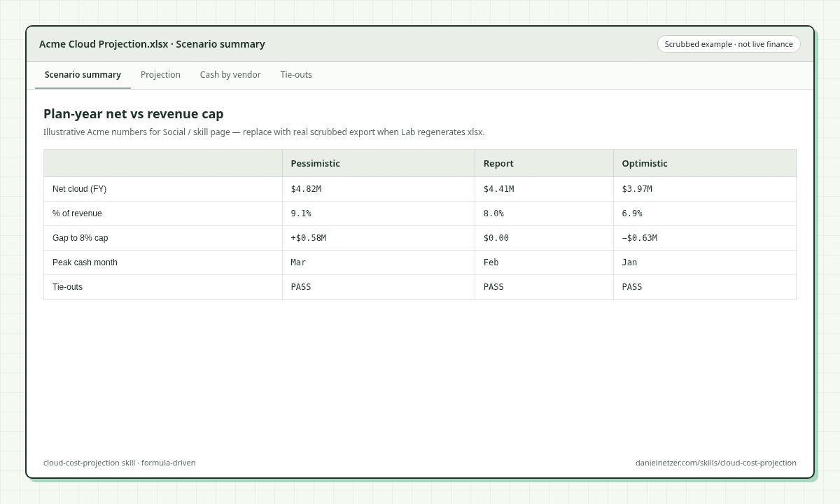Select the Optimistic column header
The image size is (840, 504).
click(x=705, y=163)
